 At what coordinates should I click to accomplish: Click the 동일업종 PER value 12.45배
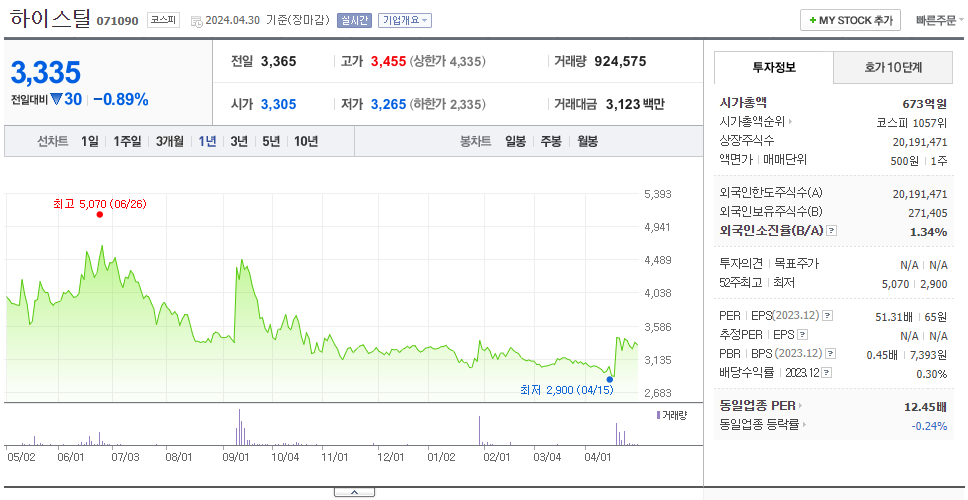tap(925, 407)
